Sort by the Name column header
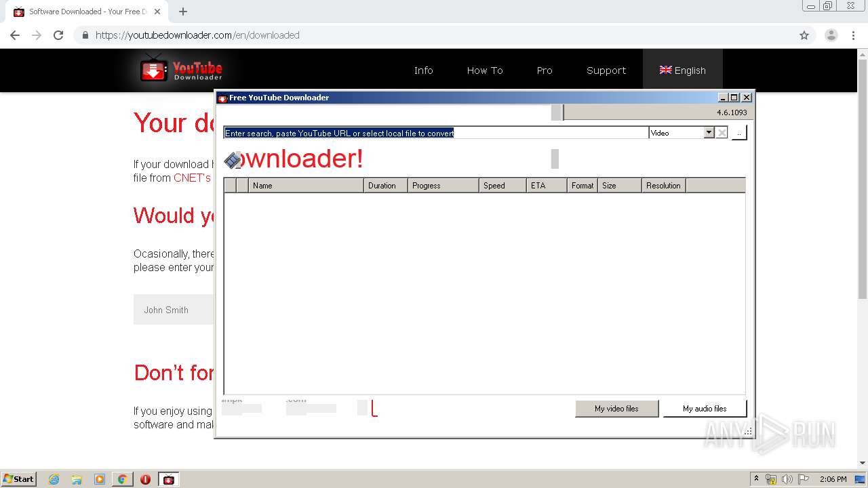Image resolution: width=868 pixels, height=488 pixels. click(x=306, y=186)
